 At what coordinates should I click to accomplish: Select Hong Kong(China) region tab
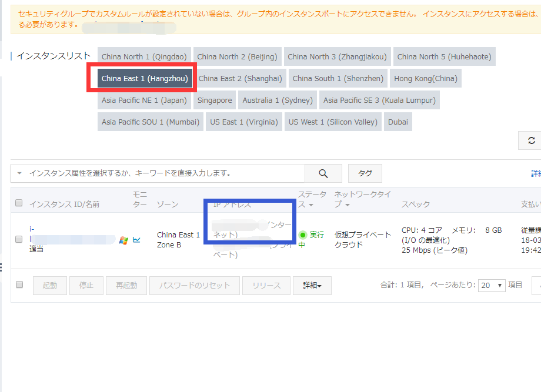[x=426, y=79]
